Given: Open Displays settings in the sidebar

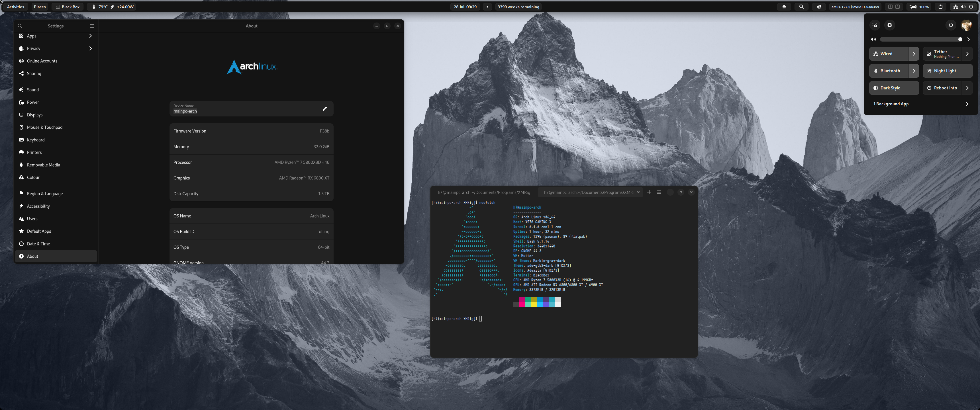Looking at the screenshot, I should point(56,115).
